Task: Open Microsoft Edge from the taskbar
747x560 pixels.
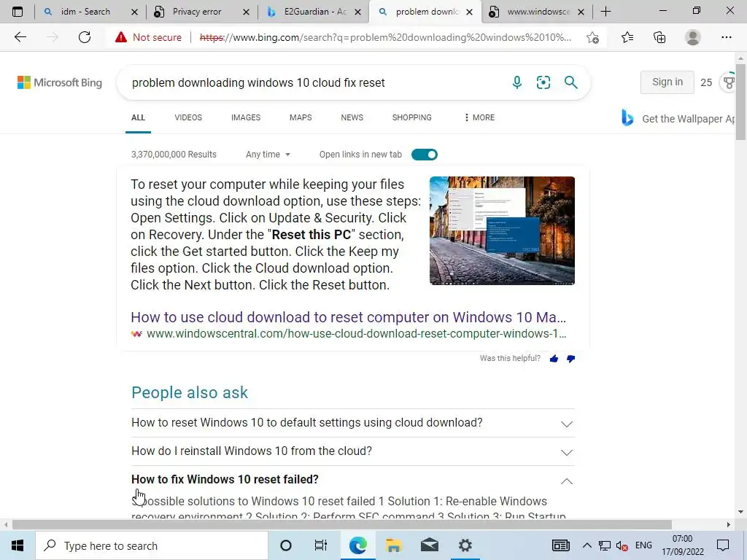Action: [357, 545]
